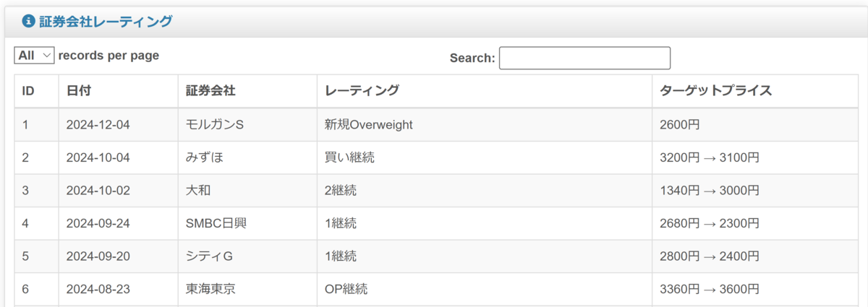Open the records per page dropdown
The image size is (868, 307).
coord(35,56)
